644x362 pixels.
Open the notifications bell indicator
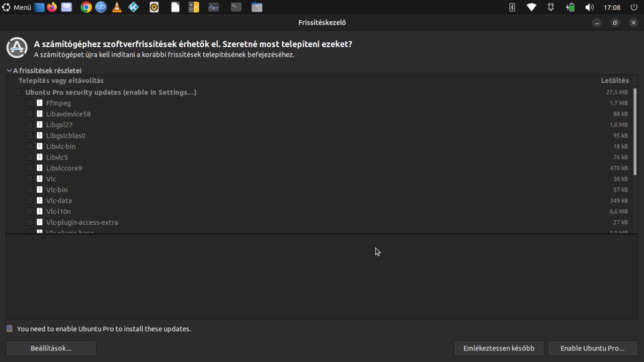click(551, 8)
